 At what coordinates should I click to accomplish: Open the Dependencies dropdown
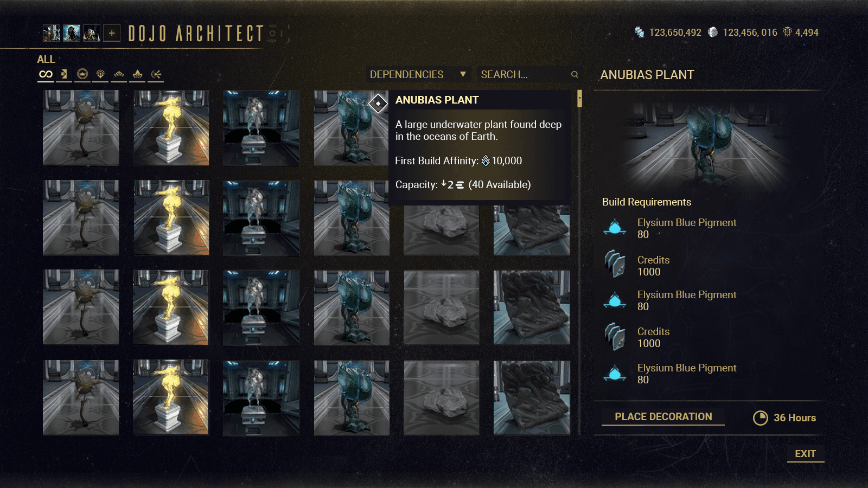point(418,74)
